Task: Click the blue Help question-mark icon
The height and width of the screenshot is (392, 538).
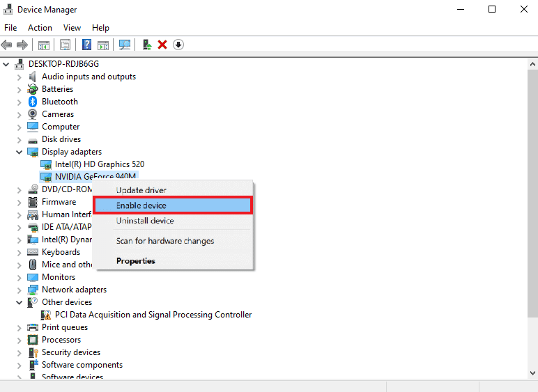Action: tap(87, 45)
